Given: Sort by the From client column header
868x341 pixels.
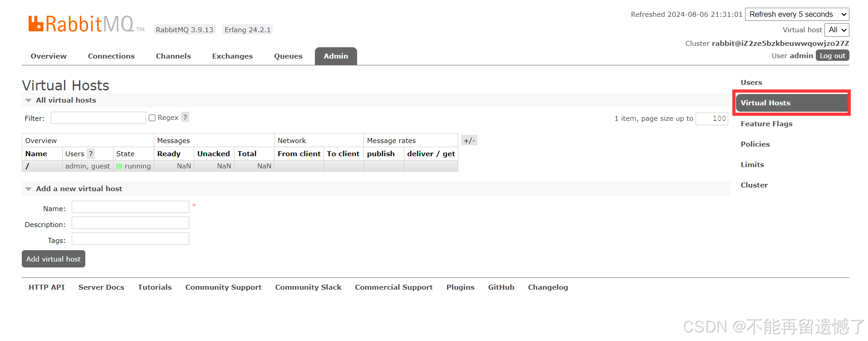Looking at the screenshot, I should [299, 153].
